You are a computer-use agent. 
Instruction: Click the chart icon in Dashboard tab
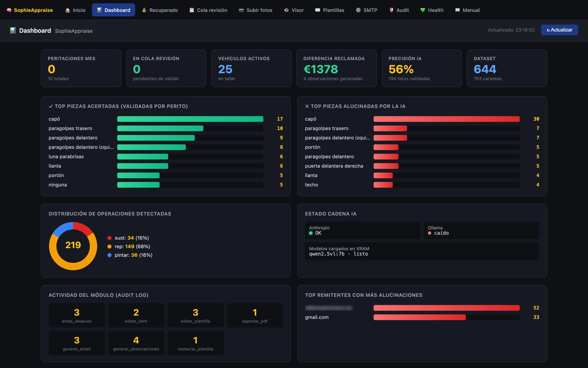(99, 10)
